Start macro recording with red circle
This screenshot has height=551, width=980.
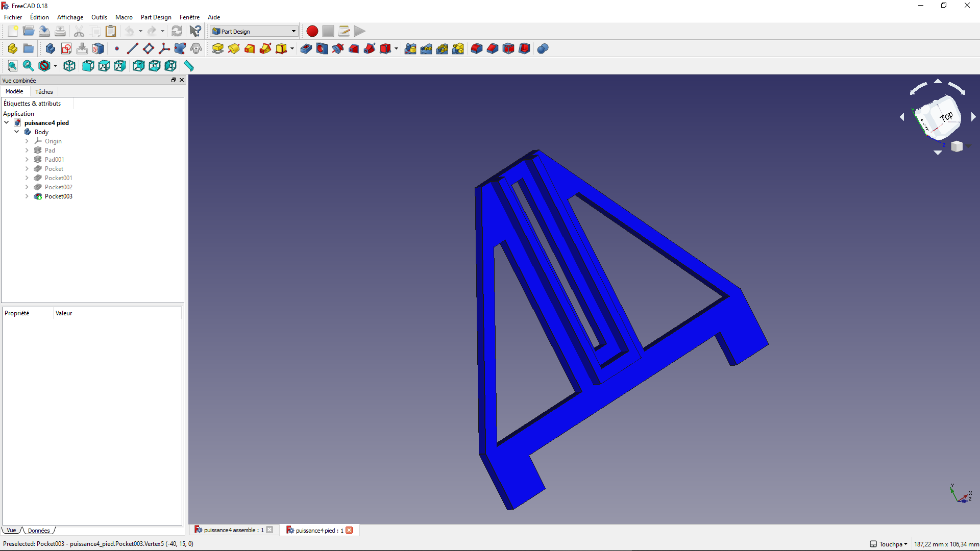coord(312,31)
